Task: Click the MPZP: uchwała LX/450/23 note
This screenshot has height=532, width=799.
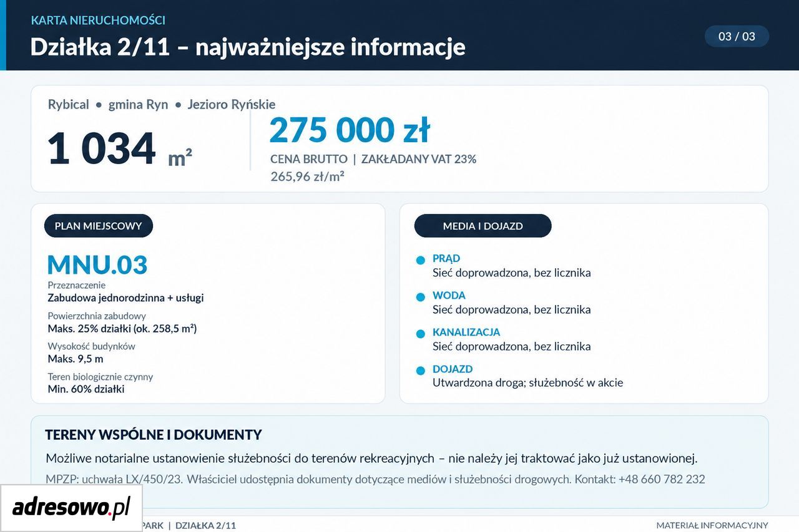Action: [x=114, y=480]
